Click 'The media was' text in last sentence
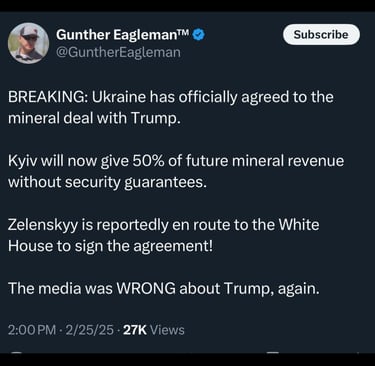The image size is (375, 366). coord(60,289)
